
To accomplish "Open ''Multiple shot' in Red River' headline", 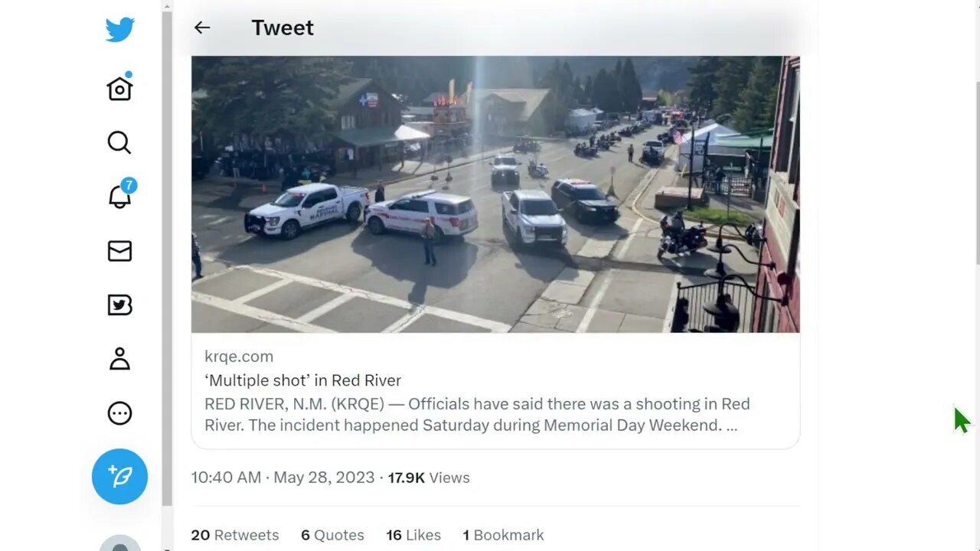I will pyautogui.click(x=302, y=380).
